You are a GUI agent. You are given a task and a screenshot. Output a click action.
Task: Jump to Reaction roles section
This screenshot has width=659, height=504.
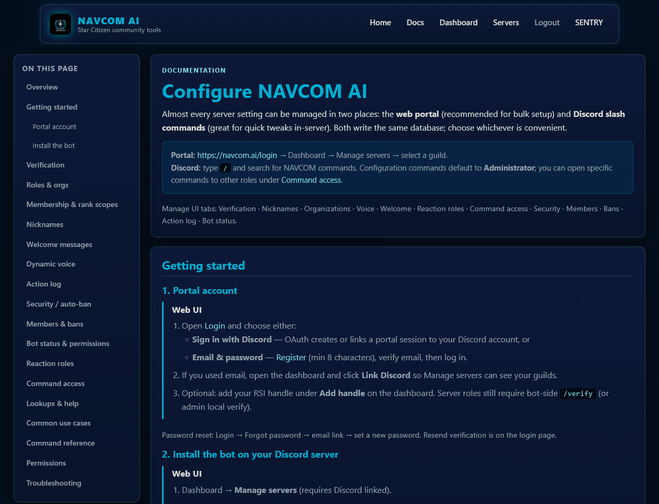point(50,364)
